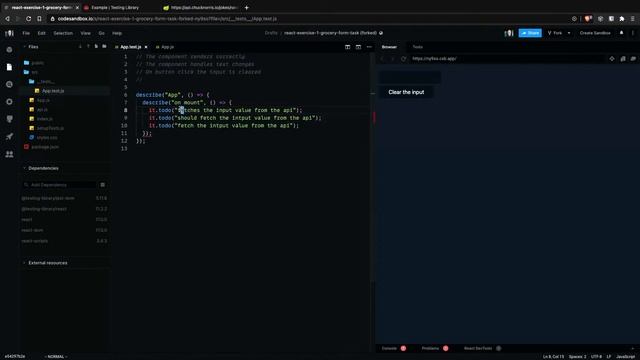Screen dimensions: 640x360
Task: Open the browser extensions puzzle icon
Action: 622,19
